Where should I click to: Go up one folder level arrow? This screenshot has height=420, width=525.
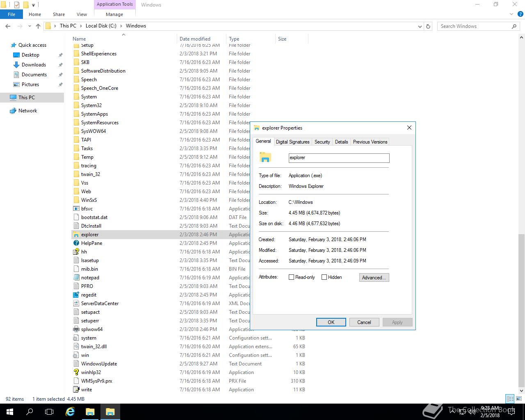coord(38,26)
